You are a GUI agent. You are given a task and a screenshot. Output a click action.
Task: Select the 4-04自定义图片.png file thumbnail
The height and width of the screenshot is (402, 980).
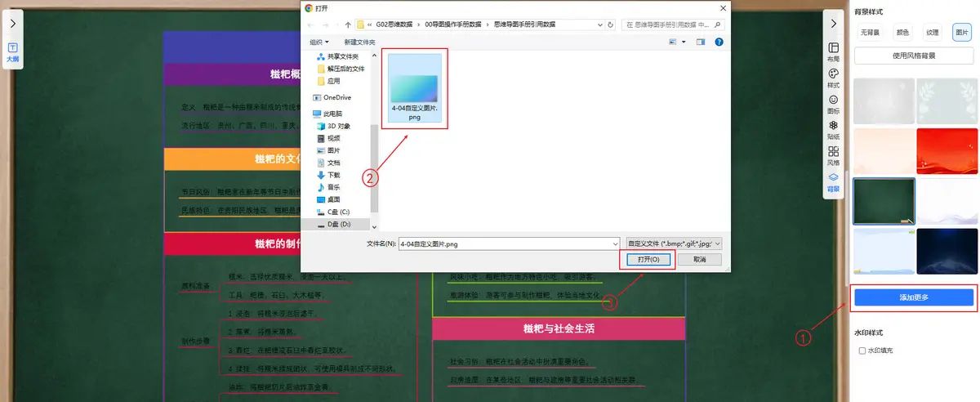[414, 88]
